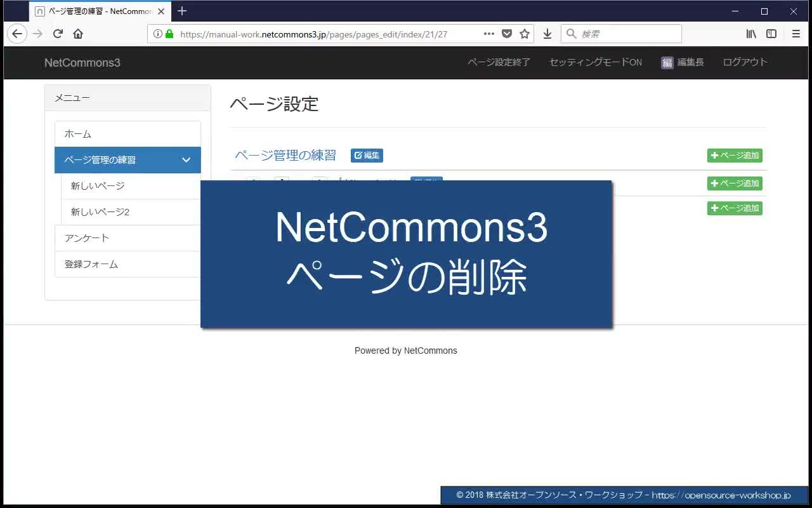Click the blue 編集 button
This screenshot has width=812, height=508.
367,156
